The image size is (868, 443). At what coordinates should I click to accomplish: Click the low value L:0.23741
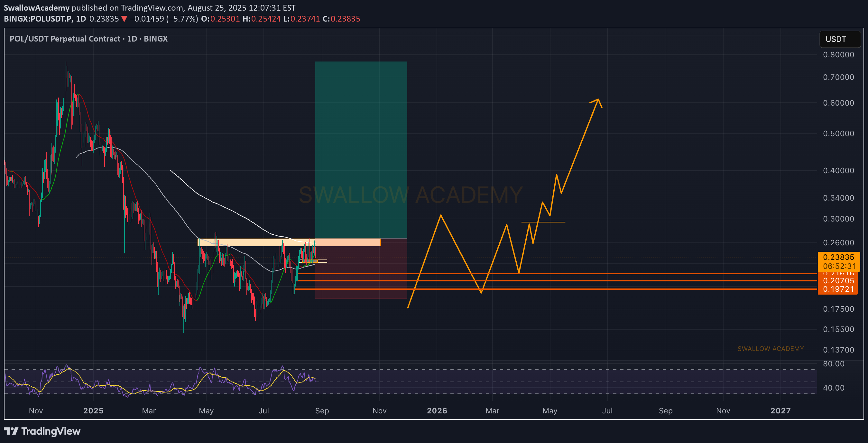pos(301,19)
